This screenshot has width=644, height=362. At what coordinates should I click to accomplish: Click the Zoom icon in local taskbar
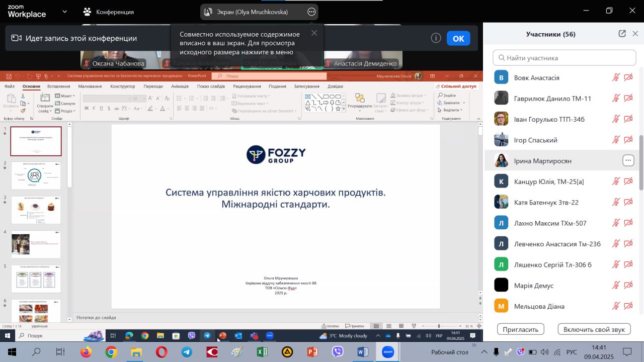pos(388,352)
